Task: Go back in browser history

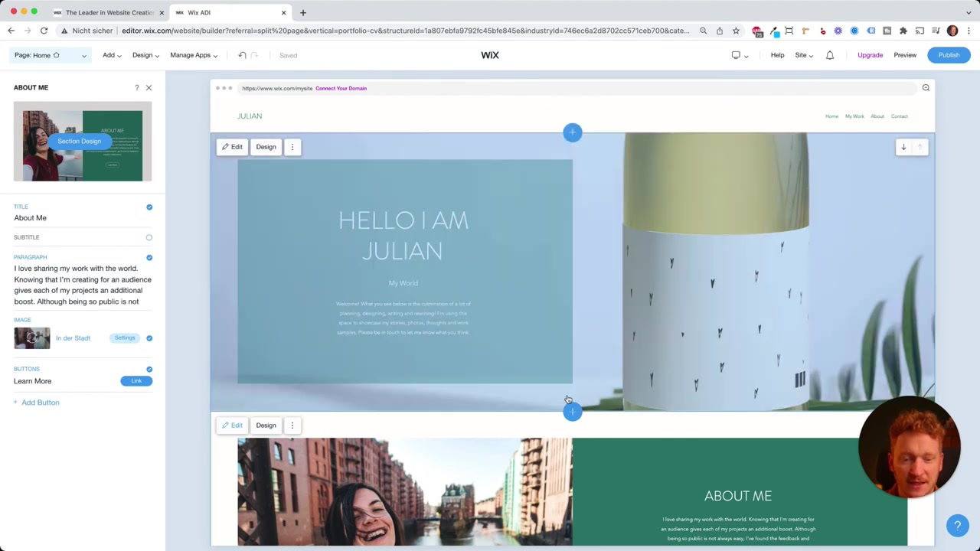Action: pos(11,31)
